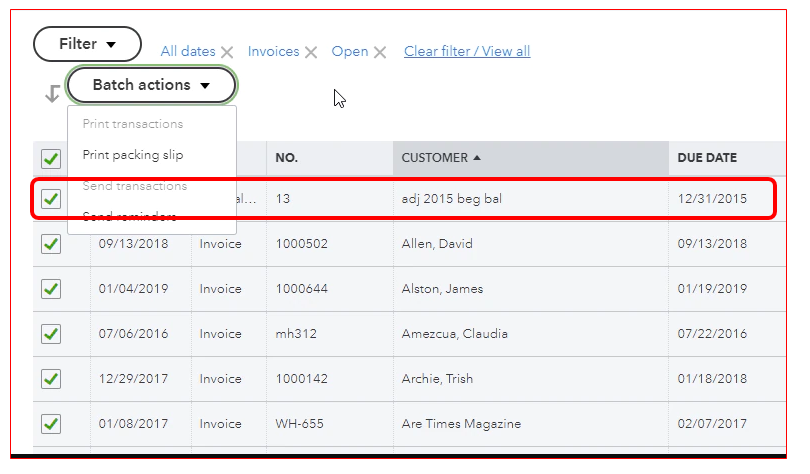
Task: Click Clear filter / View all link
Action: (x=467, y=51)
